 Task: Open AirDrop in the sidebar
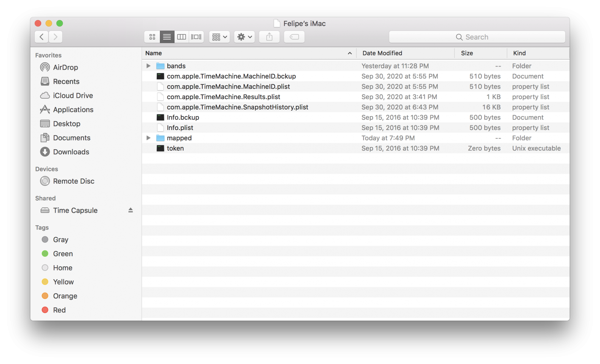point(65,67)
